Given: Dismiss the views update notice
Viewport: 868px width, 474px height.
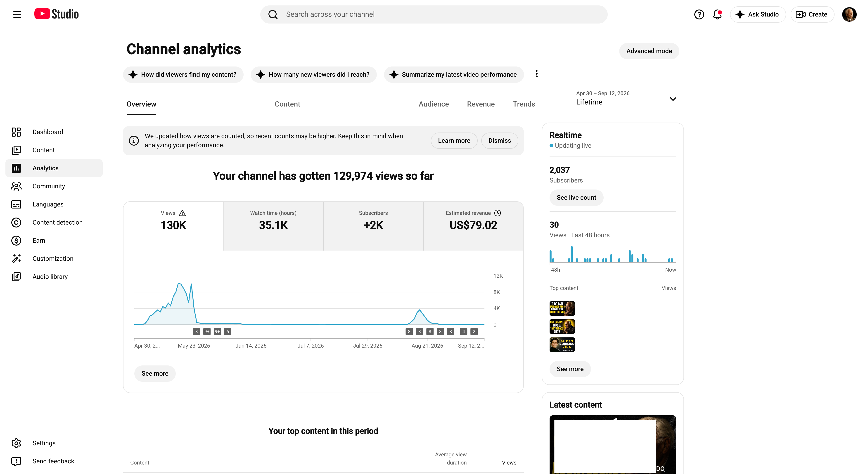Looking at the screenshot, I should point(499,141).
